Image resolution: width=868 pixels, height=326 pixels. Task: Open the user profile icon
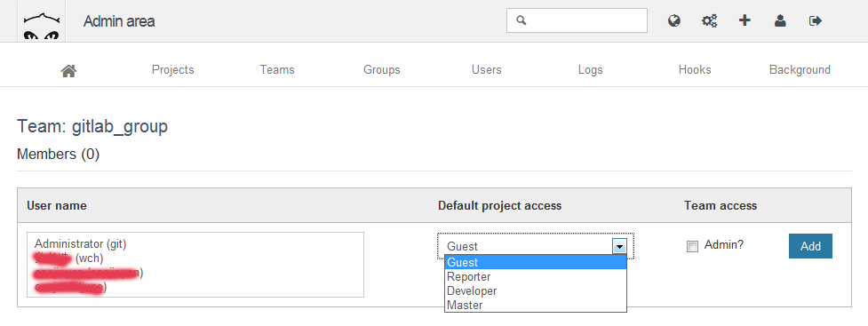[780, 21]
